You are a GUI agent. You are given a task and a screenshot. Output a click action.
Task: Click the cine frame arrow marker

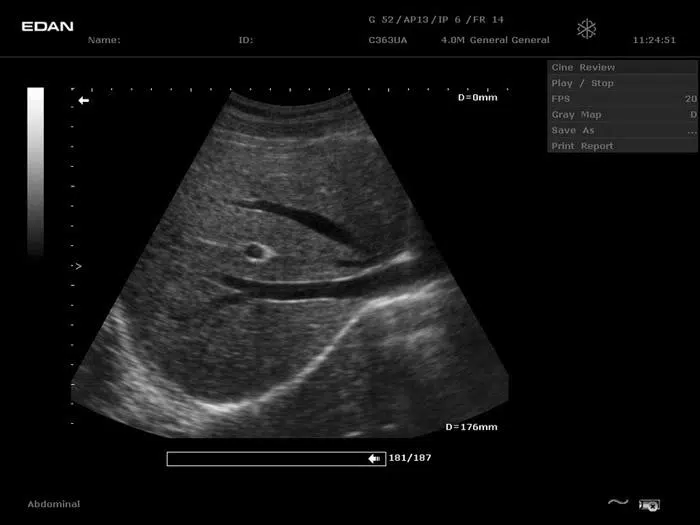[x=375, y=458]
